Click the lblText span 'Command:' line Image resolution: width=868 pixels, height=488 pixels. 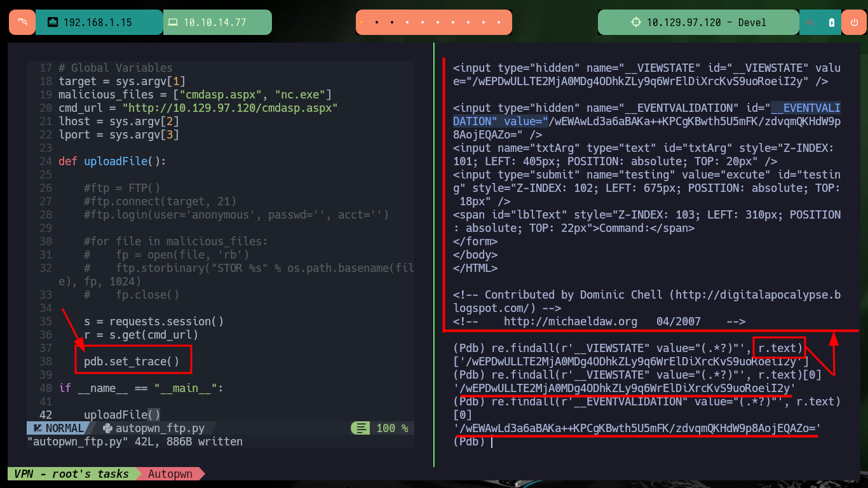pos(647,221)
